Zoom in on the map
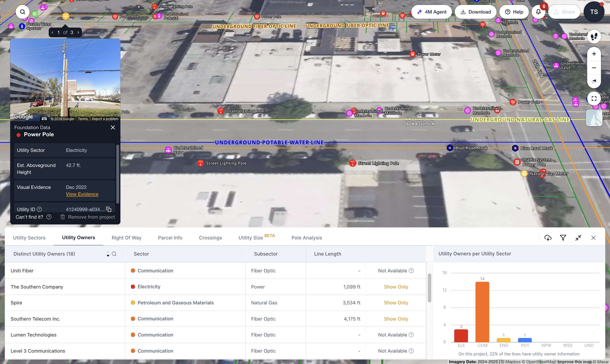The height and width of the screenshot is (364, 610). coord(594,54)
